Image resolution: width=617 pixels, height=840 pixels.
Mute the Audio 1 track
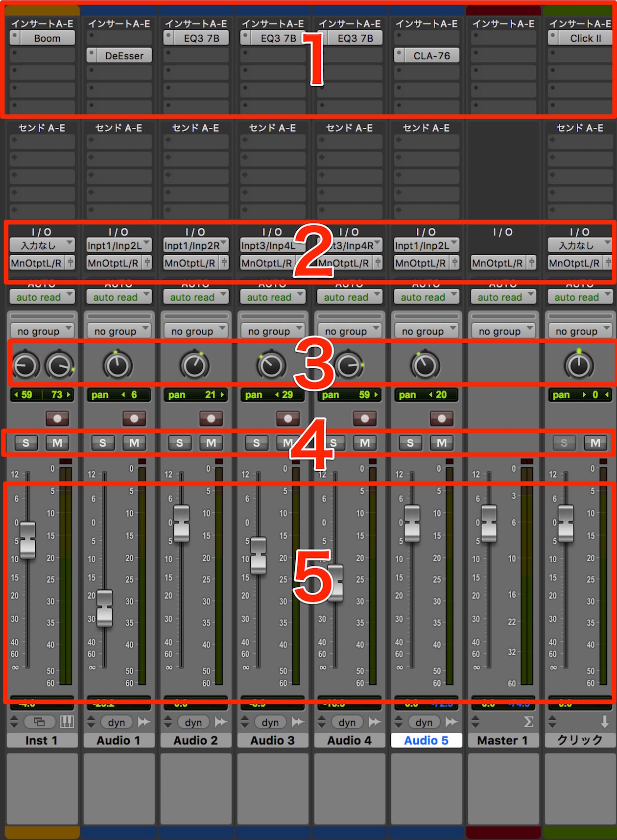click(x=134, y=443)
